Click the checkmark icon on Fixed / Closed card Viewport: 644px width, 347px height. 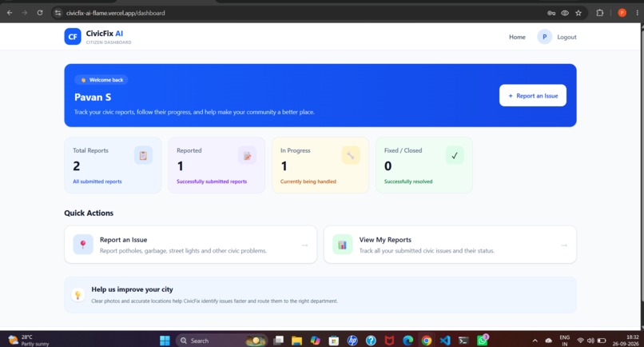[x=455, y=155]
